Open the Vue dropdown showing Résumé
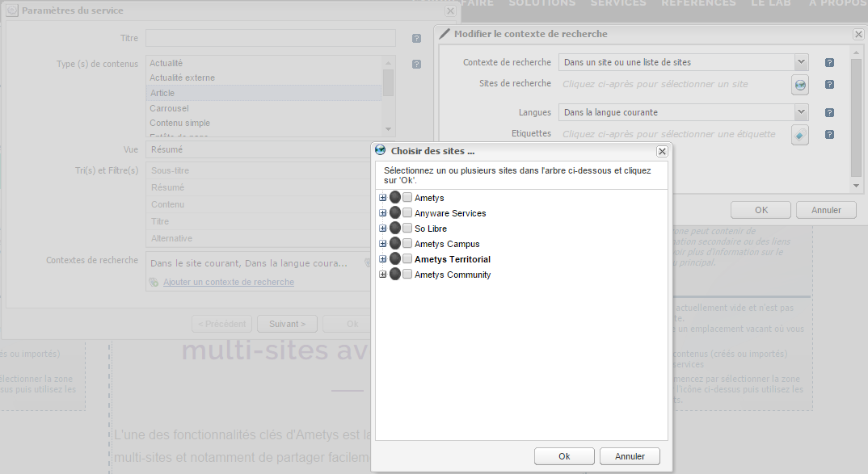 point(258,150)
